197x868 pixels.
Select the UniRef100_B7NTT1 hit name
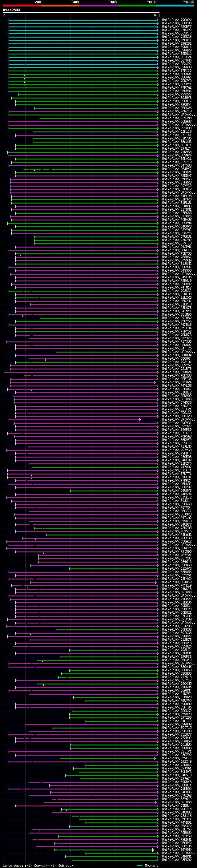pos(177,474)
